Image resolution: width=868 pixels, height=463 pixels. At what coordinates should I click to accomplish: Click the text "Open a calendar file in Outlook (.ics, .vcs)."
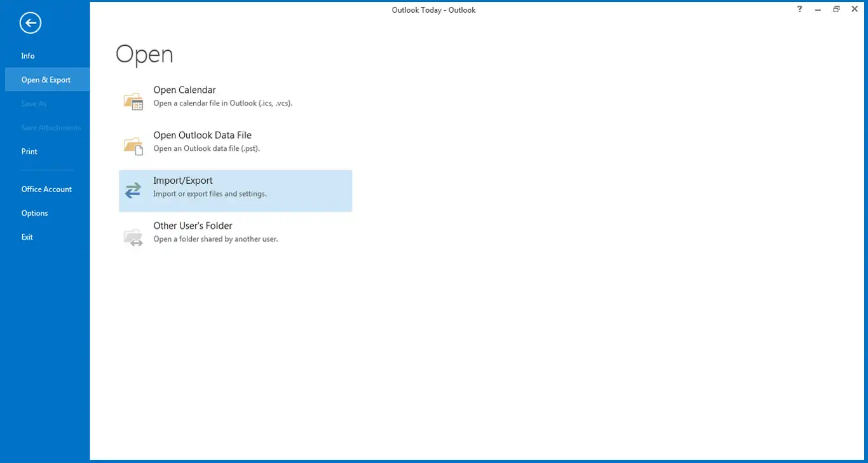coord(223,103)
